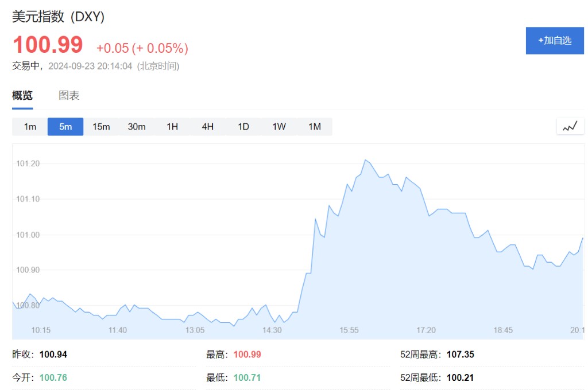Viewport: 588px width, 390px height.
Task: Select the 概览 tab
Action: [x=22, y=96]
